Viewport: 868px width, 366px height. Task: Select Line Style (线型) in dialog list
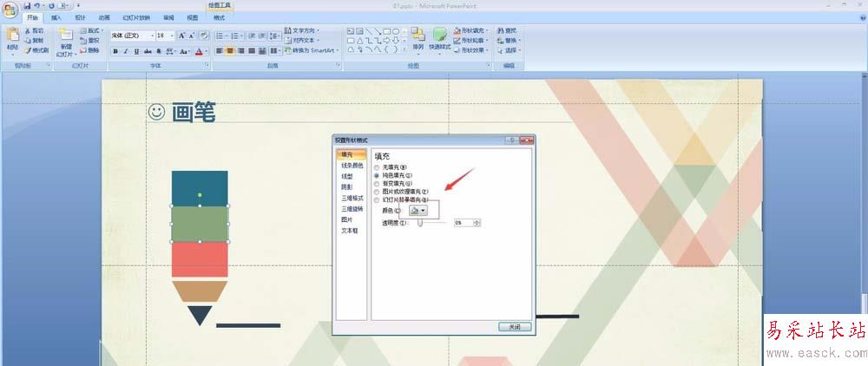point(346,176)
